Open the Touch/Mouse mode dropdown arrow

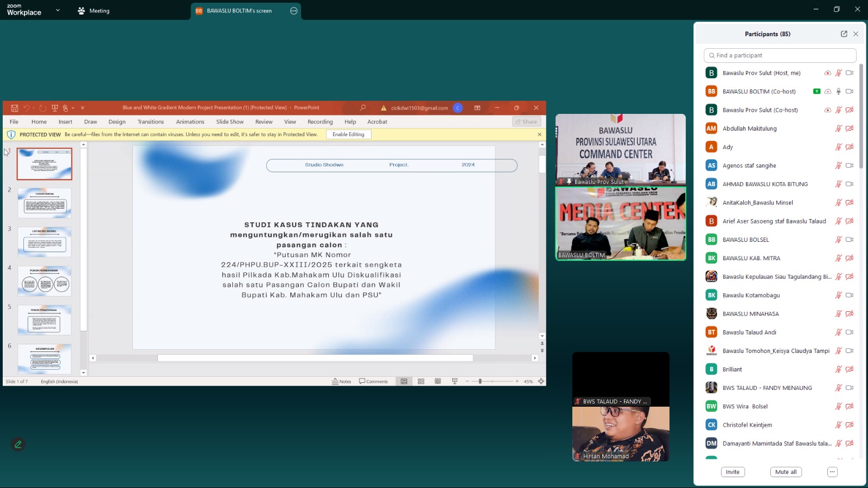pyautogui.click(x=73, y=108)
